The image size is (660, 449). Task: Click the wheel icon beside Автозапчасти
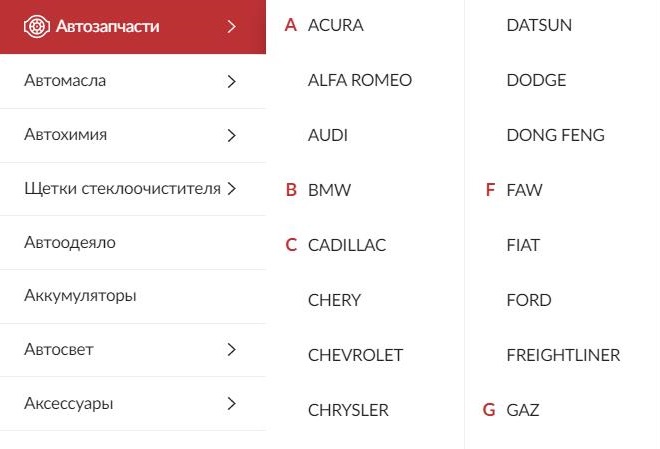[37, 27]
